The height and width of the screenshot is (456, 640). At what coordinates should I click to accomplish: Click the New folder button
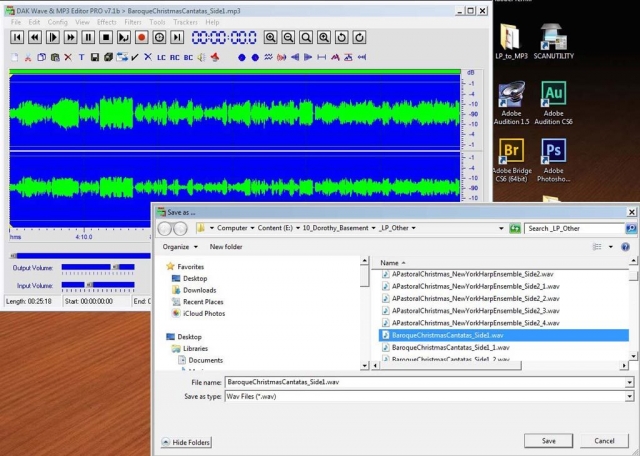coord(226,247)
